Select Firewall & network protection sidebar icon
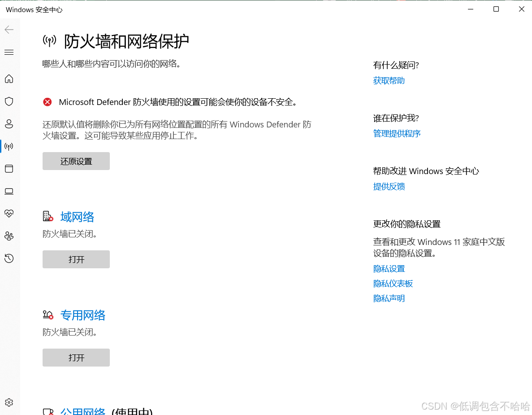 click(x=9, y=146)
